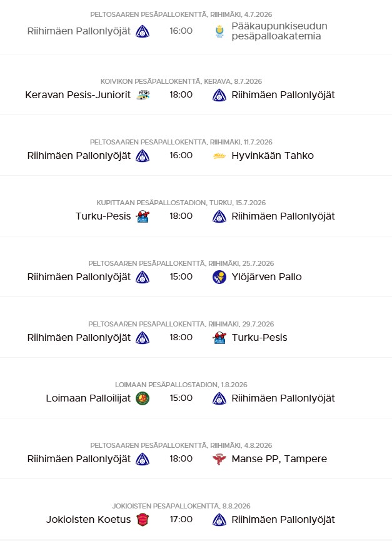The image size is (392, 541).
Task: Open the Loimaan Palloilijat team link
Action: point(88,398)
